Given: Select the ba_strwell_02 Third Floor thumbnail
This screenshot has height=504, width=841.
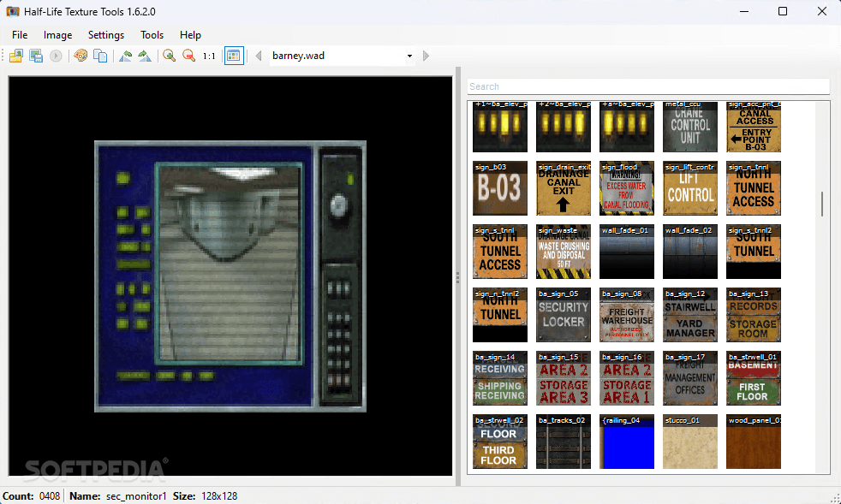Looking at the screenshot, I should pos(500,442).
